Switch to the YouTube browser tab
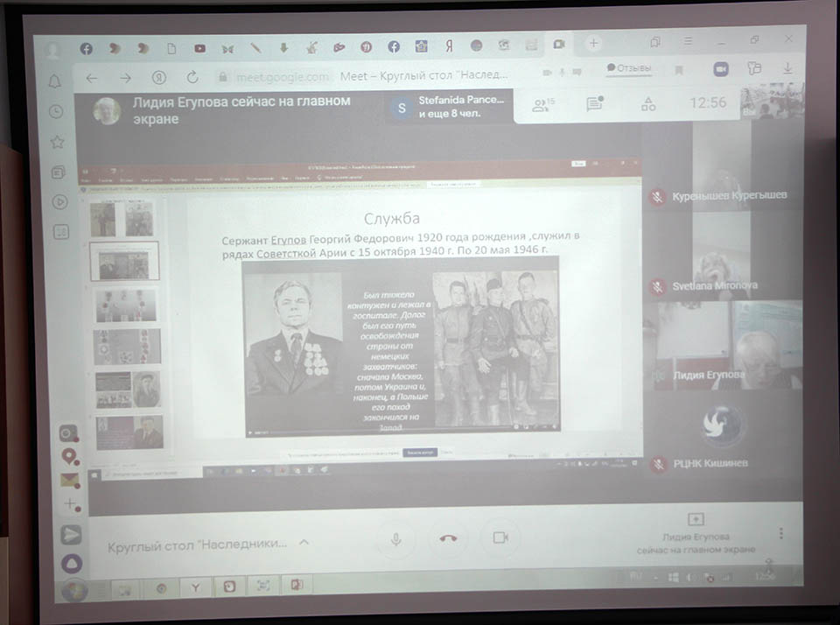This screenshot has height=625, width=840. (200, 48)
